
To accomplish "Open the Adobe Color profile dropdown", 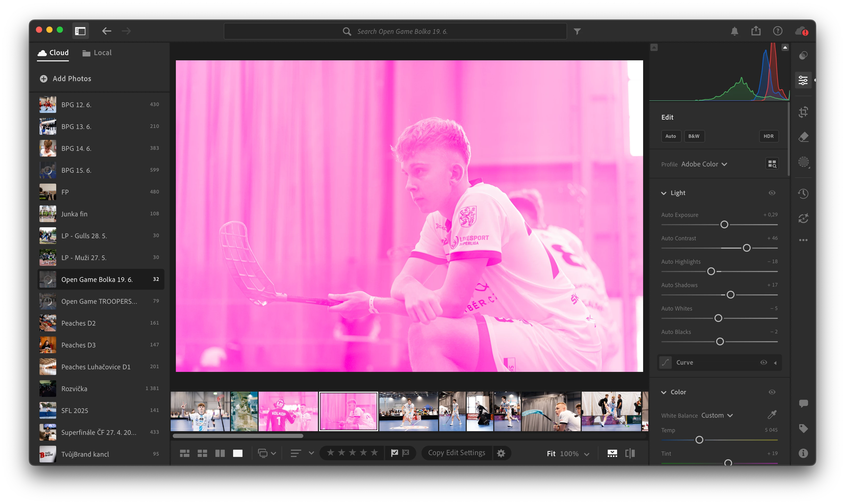I will (704, 164).
